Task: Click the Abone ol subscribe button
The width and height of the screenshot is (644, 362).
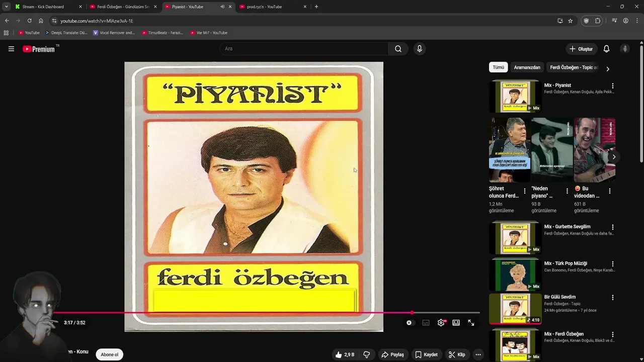Action: 109,354
